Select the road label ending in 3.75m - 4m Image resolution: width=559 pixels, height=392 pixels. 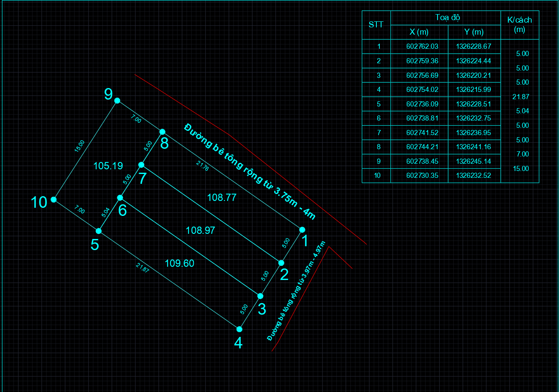(x=250, y=171)
